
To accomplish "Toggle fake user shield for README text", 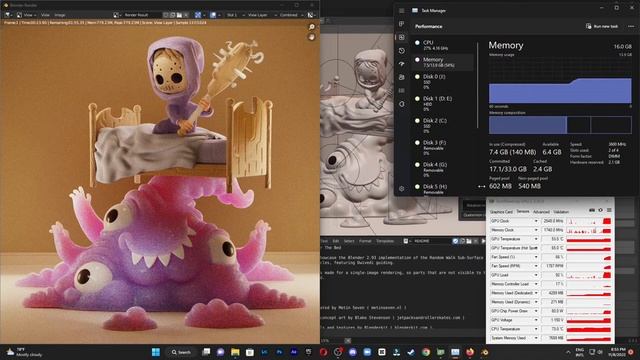I will tap(455, 241).
